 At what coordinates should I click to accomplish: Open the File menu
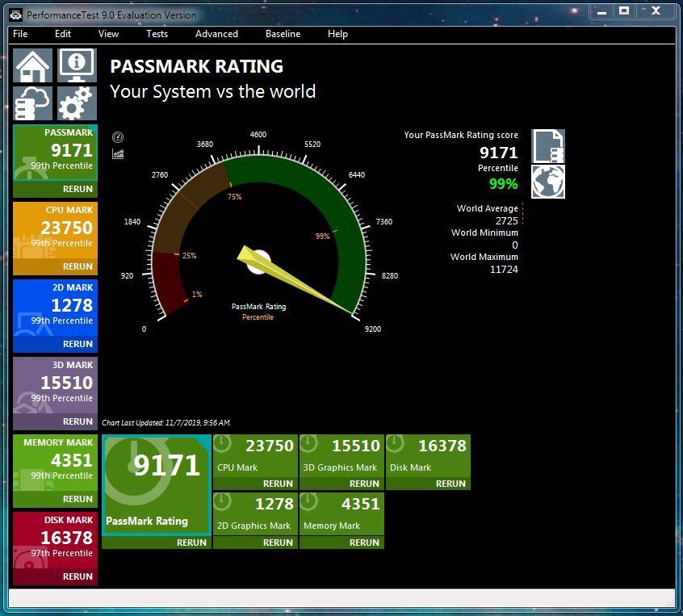(20, 34)
